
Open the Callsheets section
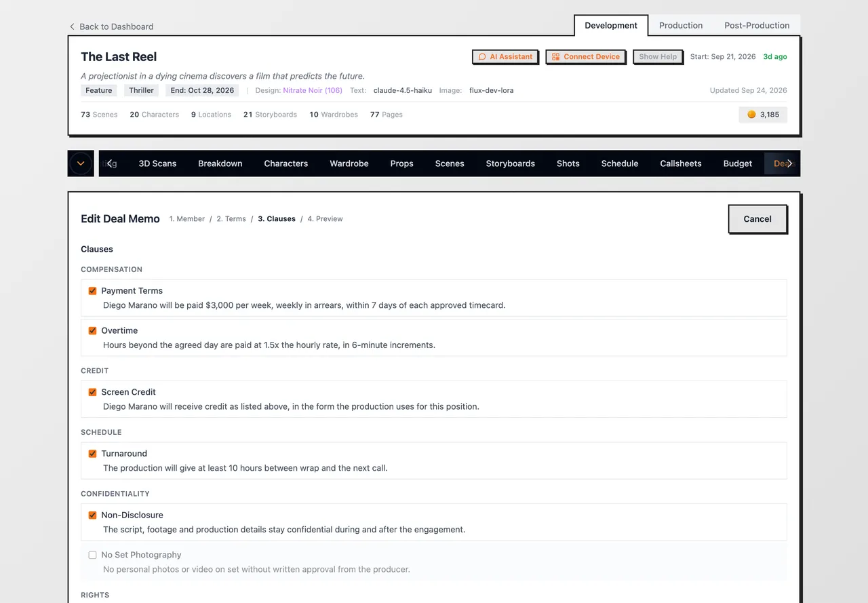(681, 163)
